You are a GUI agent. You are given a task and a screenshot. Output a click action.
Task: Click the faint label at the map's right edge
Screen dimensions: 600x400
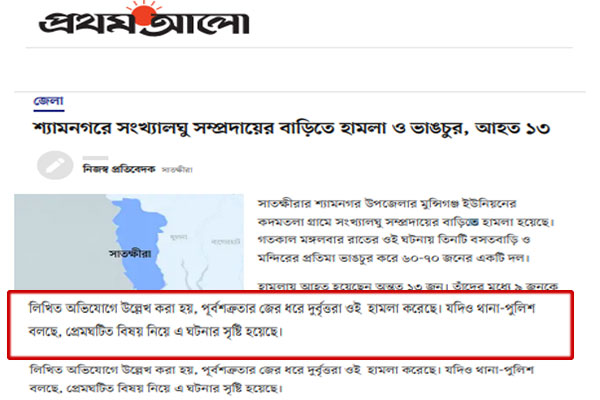click(226, 242)
